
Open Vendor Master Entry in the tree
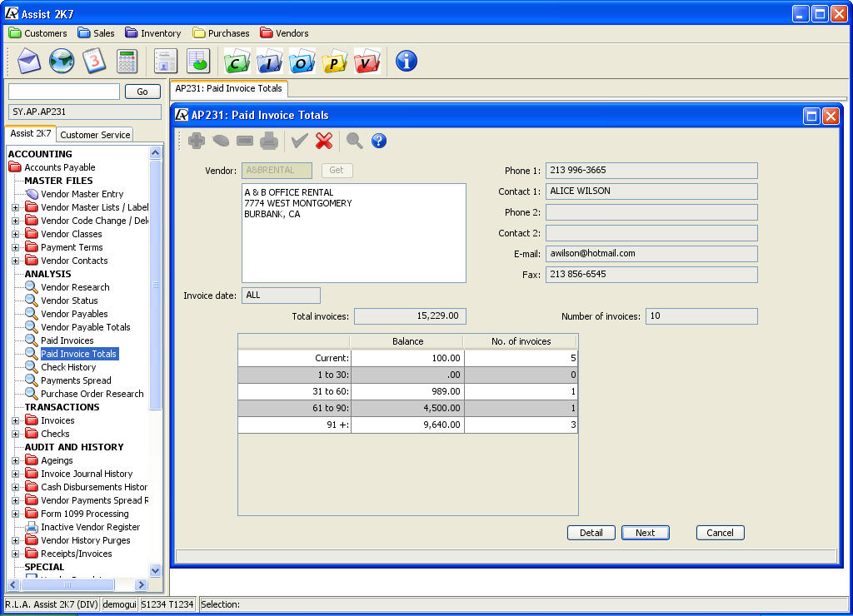(x=82, y=194)
